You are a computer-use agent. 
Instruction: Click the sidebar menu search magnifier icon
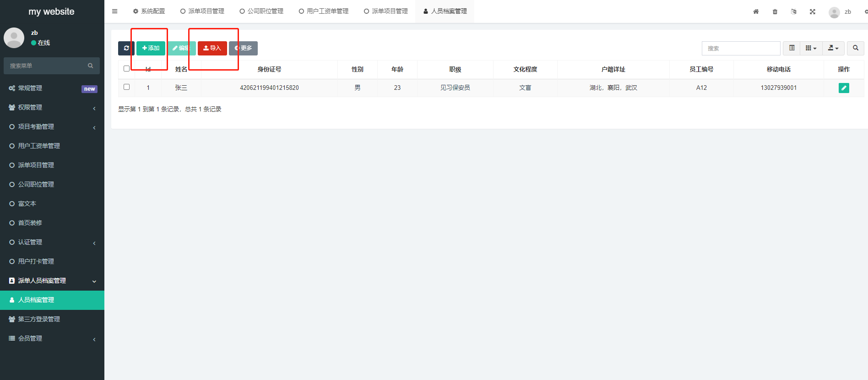tap(91, 66)
